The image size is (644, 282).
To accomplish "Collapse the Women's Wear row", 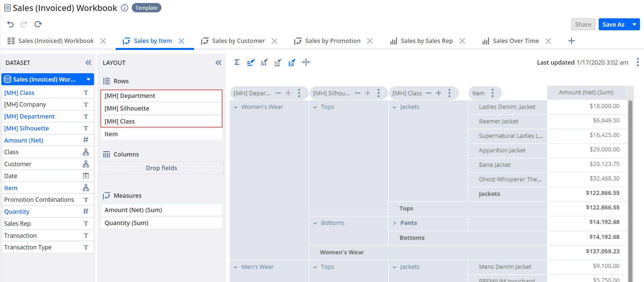I will (235, 107).
